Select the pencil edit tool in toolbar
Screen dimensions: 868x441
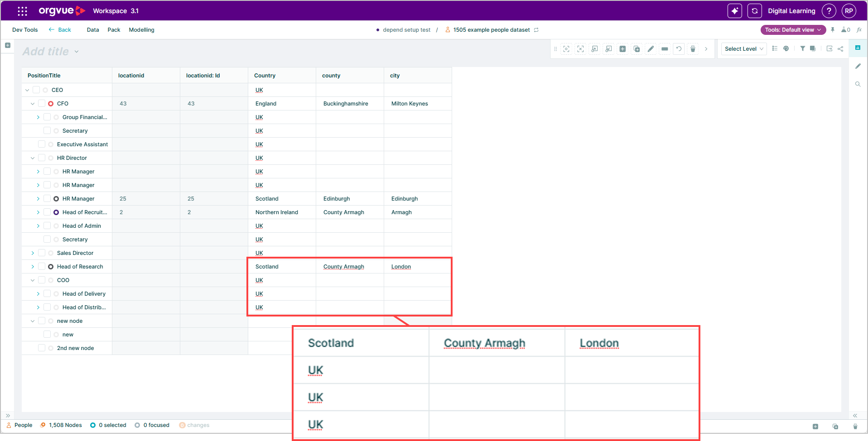pos(651,49)
